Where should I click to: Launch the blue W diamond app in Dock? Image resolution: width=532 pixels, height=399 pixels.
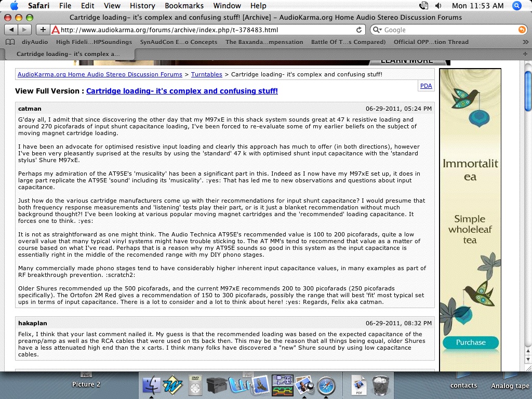pos(172,385)
